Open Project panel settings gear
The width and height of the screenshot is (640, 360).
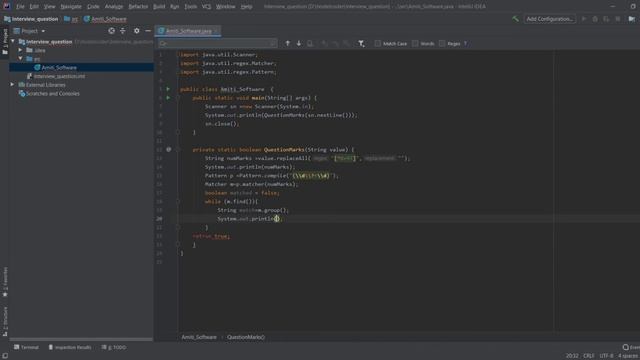tap(136, 31)
